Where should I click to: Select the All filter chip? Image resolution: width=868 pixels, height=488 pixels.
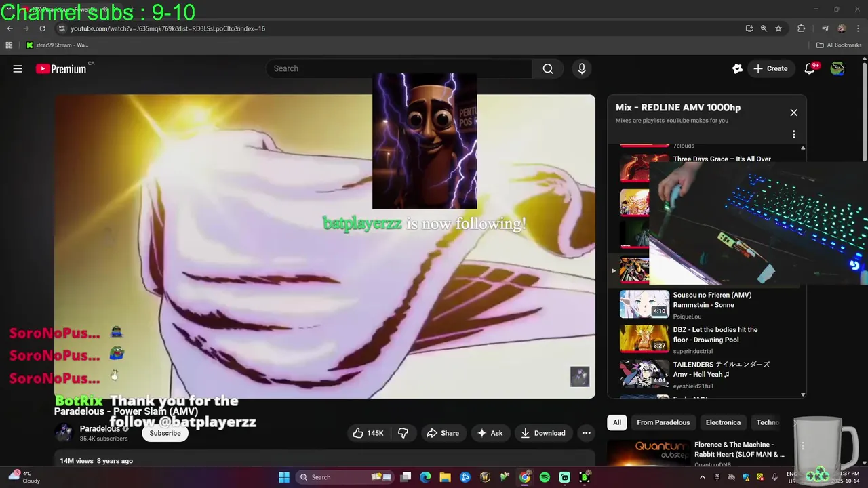coord(617,422)
